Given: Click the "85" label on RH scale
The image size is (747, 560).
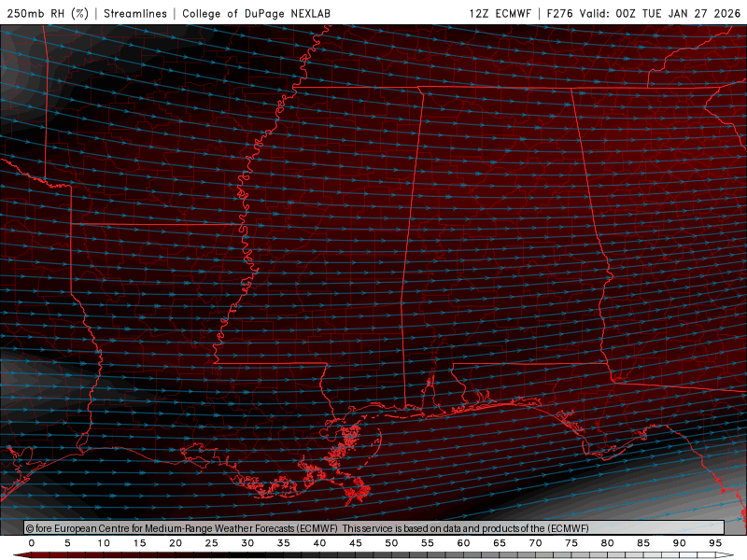Looking at the screenshot, I should tap(643, 543).
